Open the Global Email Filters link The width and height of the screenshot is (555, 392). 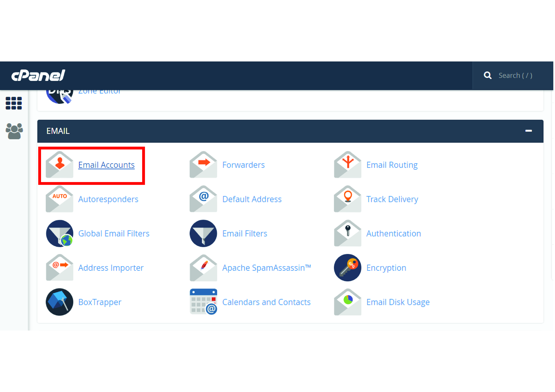(114, 234)
